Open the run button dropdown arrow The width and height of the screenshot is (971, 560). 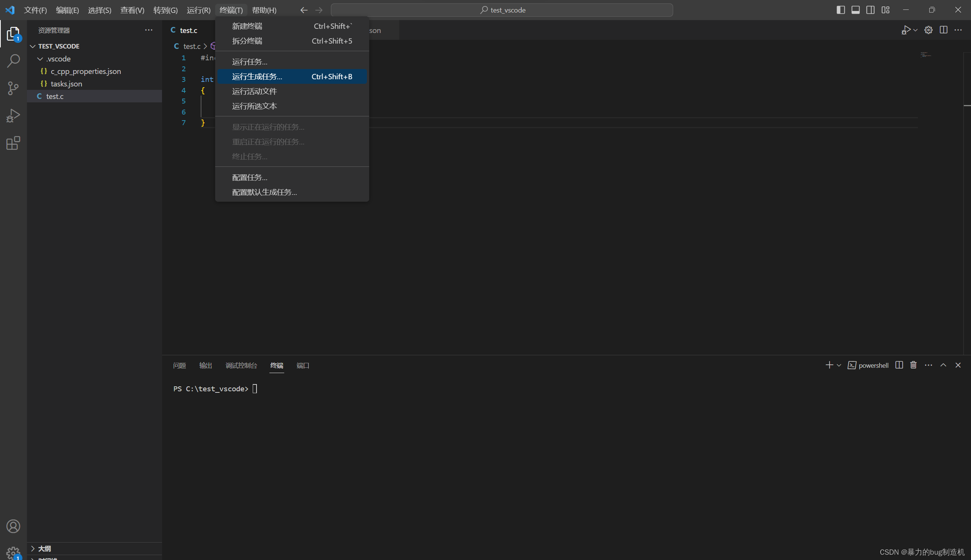coord(916,30)
